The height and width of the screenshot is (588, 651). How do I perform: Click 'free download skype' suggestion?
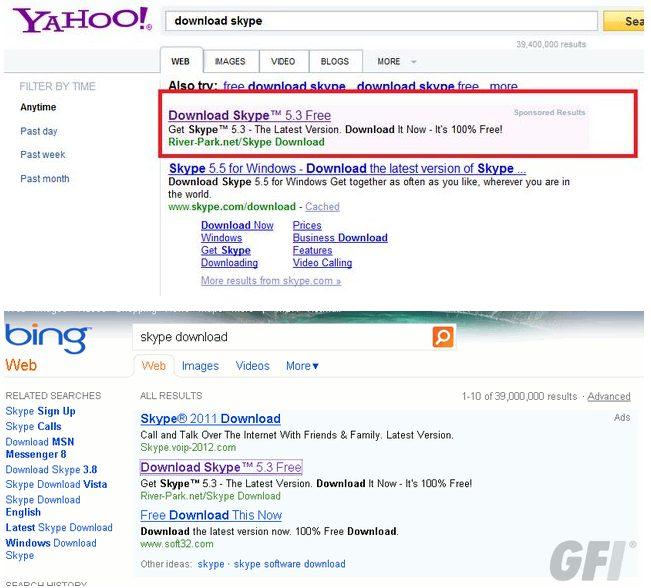pyautogui.click(x=284, y=86)
